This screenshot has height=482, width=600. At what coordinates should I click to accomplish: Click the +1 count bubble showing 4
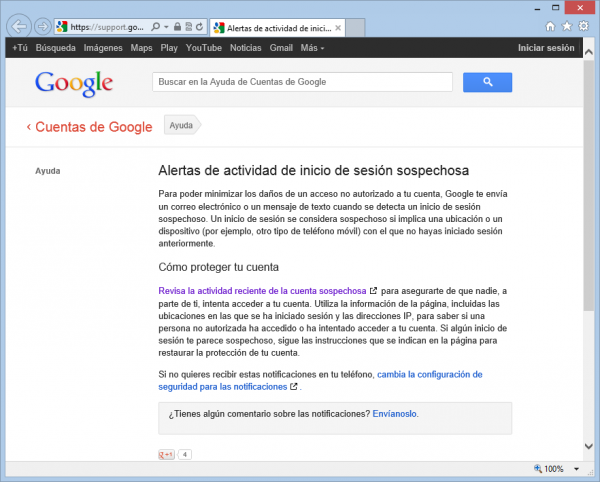click(185, 454)
